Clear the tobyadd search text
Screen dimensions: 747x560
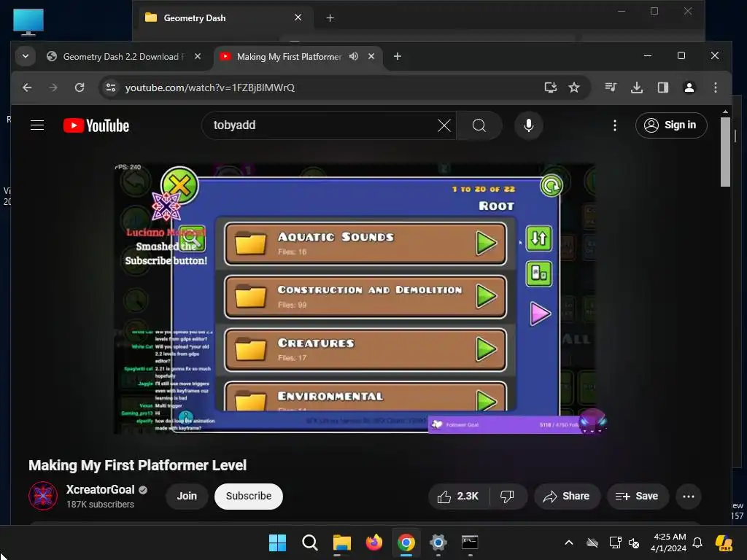click(x=444, y=125)
